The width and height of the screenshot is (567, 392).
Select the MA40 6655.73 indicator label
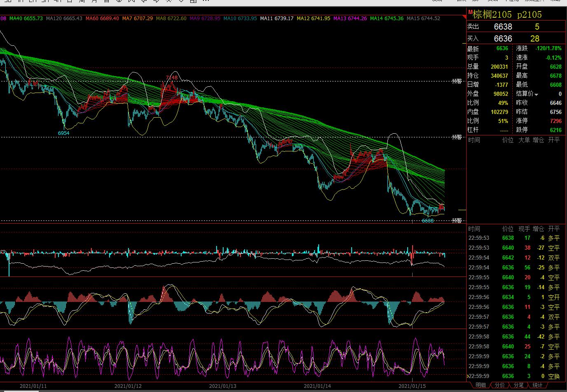26,19
